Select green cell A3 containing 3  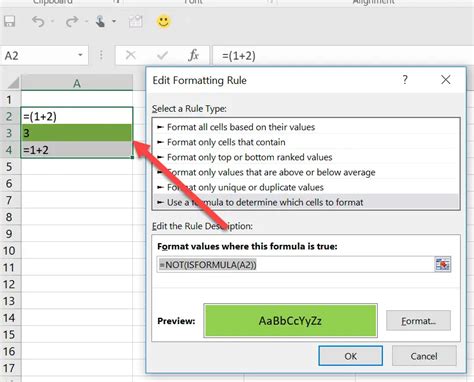(77, 133)
